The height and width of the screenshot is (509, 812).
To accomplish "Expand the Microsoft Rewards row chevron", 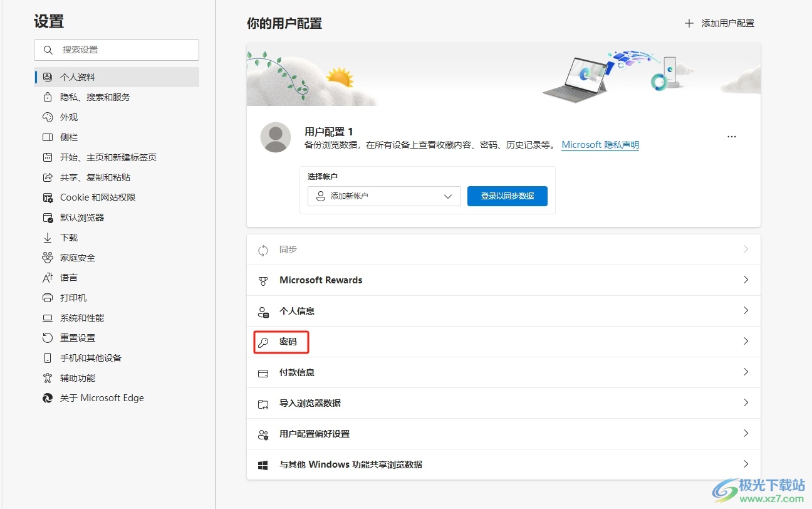I will point(746,280).
